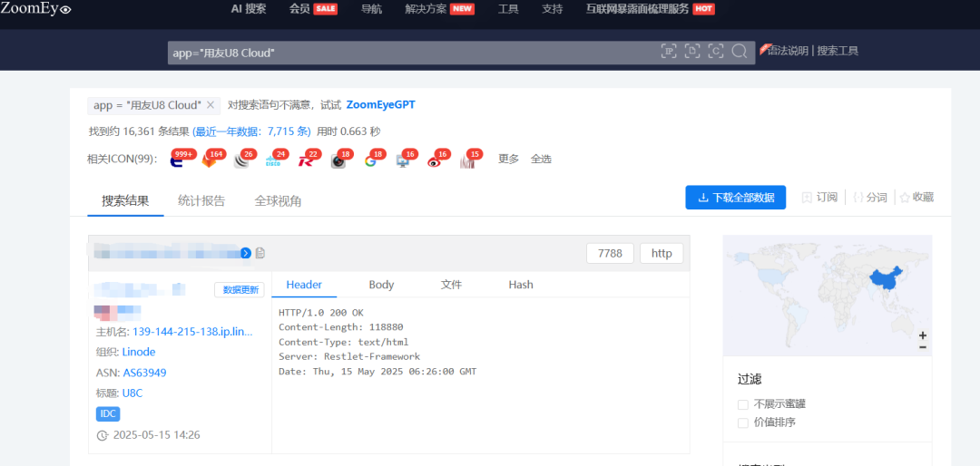
Task: Open 语法说明 syntax help link
Action: point(789,51)
